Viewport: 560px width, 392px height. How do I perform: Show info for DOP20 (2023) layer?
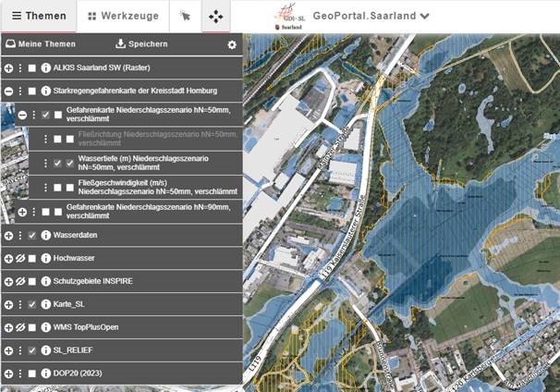(x=45, y=374)
